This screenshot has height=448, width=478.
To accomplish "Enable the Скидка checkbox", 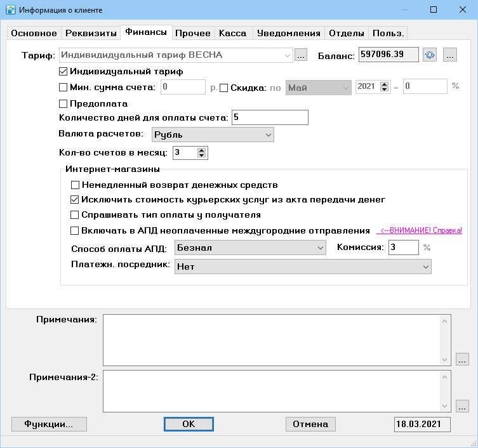I will coord(223,88).
